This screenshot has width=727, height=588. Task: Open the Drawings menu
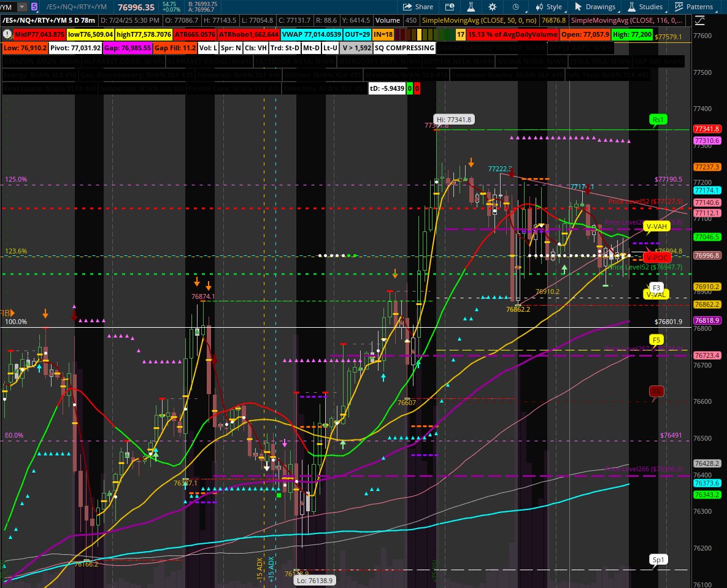point(595,7)
